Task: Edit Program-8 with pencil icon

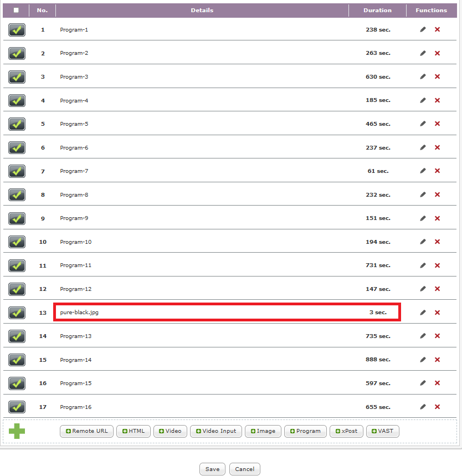Action: coord(423,195)
